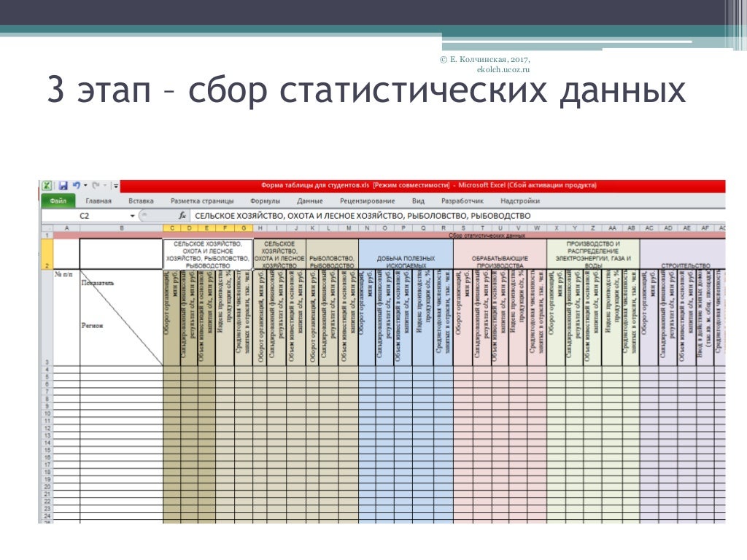Click the '№ п/п' cell
This screenshot has height=560, width=747.
(66, 318)
